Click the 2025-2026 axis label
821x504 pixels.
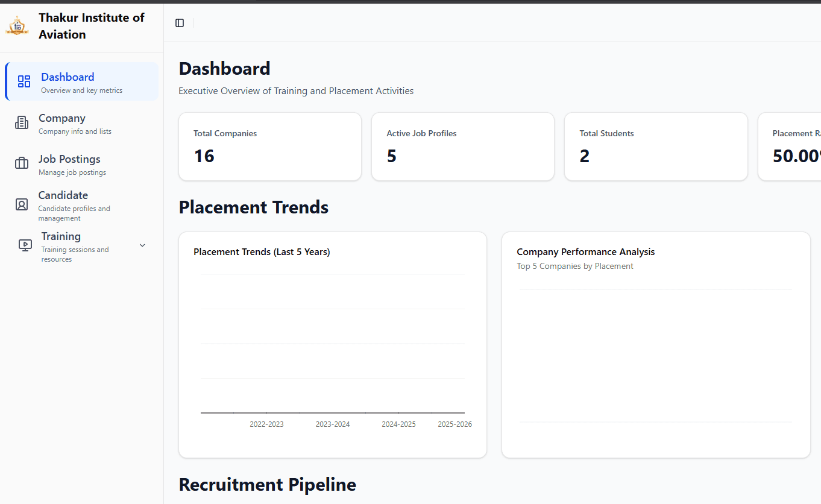pyautogui.click(x=455, y=424)
